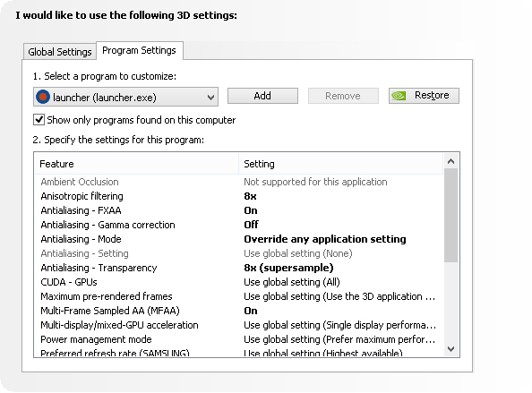Image resolution: width=532 pixels, height=393 pixels.
Task: Click the scrollbar up arrow
Action: (x=450, y=161)
